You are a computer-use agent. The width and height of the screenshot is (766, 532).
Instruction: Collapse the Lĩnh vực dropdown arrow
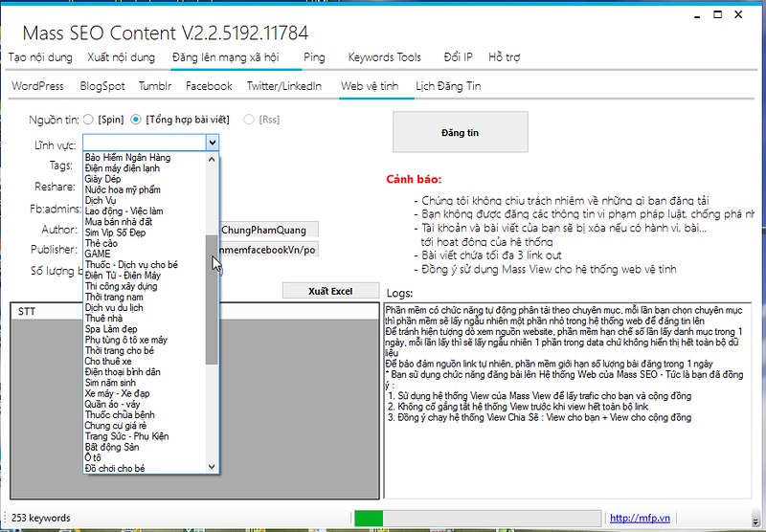(212, 143)
